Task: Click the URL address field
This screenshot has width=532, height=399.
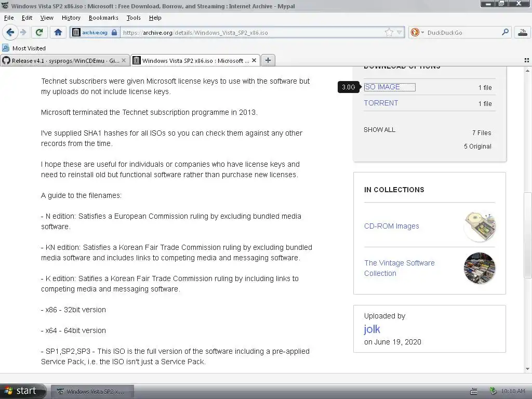Action: [x=253, y=33]
